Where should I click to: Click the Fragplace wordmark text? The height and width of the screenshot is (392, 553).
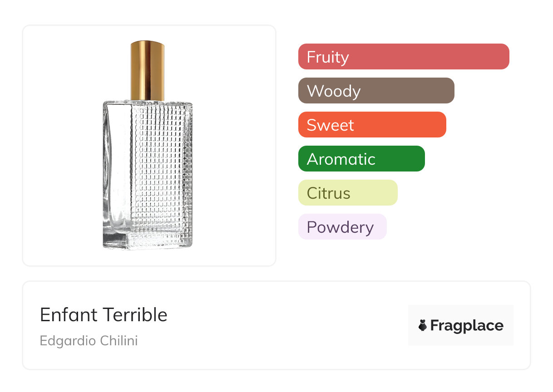467,325
